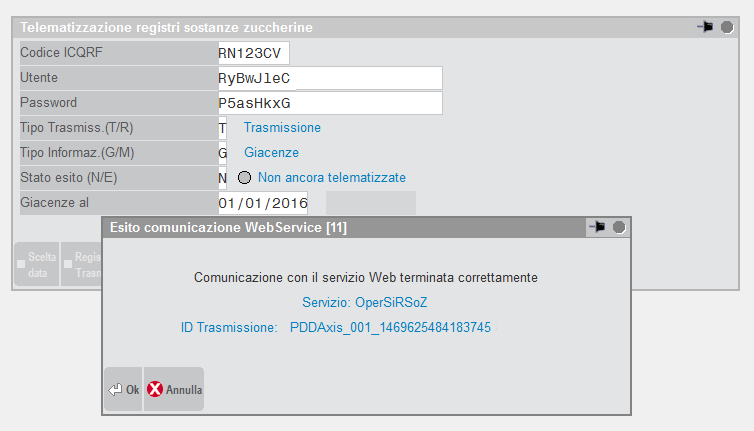Click the PDDAxis transmission ID text
This screenshot has width=754, height=431.
click(x=390, y=327)
